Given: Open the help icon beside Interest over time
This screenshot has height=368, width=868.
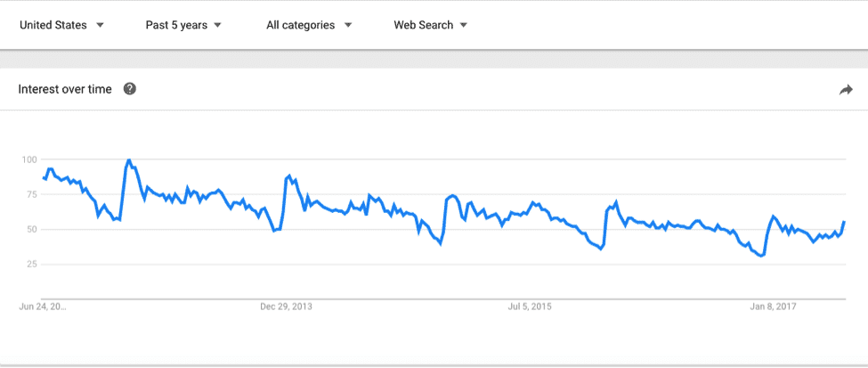Looking at the screenshot, I should 130,89.
